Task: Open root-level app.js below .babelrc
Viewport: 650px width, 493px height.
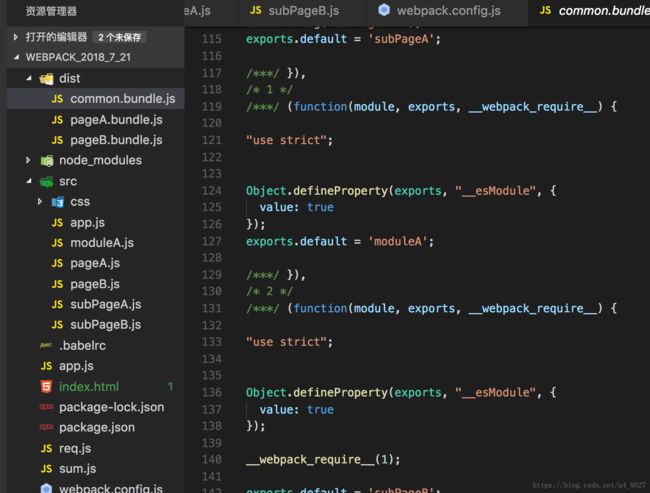Action: pyautogui.click(x=76, y=366)
